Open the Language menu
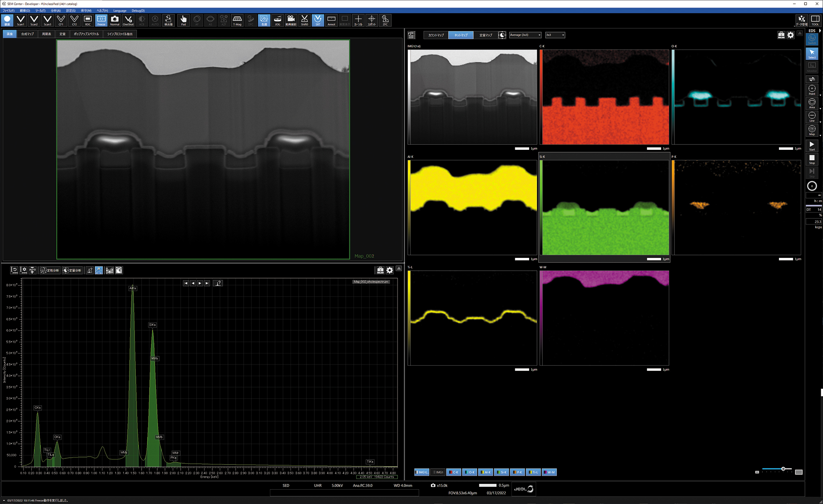The width and height of the screenshot is (823, 504). pyautogui.click(x=120, y=11)
